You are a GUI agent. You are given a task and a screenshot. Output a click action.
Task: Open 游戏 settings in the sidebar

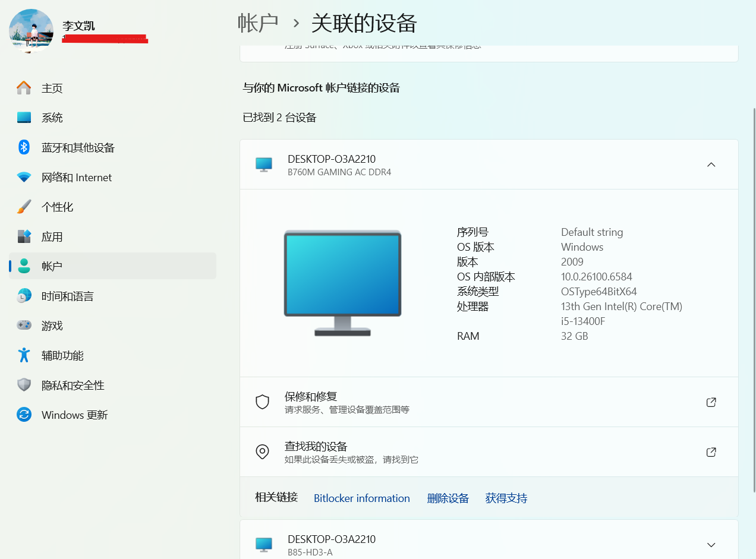click(x=112, y=326)
